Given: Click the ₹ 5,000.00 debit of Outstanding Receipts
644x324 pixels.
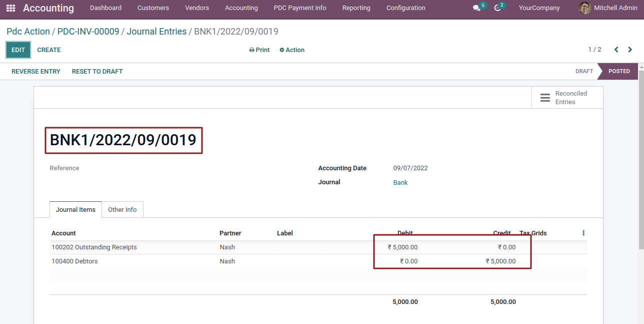Looking at the screenshot, I should click(402, 247).
